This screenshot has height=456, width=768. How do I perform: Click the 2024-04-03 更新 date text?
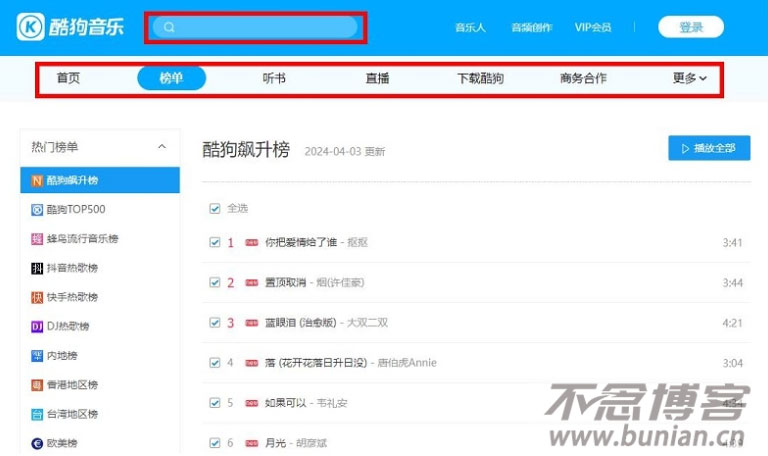[x=345, y=151]
